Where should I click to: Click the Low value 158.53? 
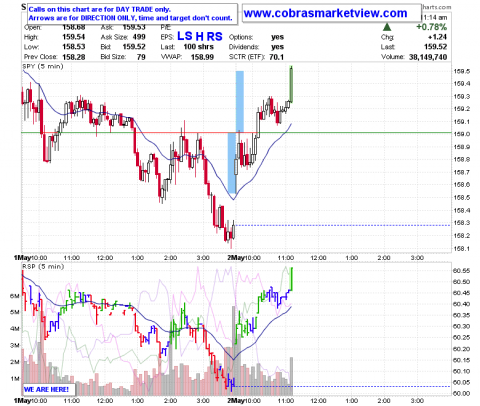74,47
